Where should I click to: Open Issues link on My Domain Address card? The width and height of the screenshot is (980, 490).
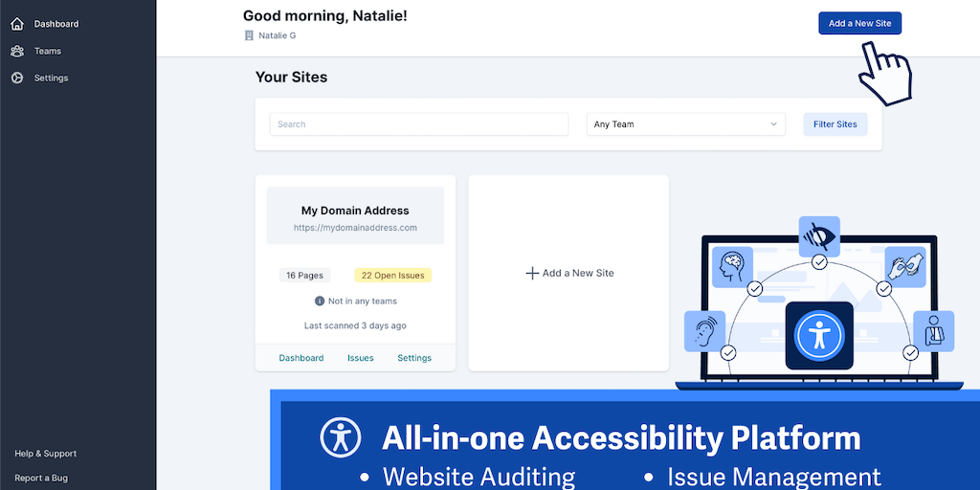[361, 358]
